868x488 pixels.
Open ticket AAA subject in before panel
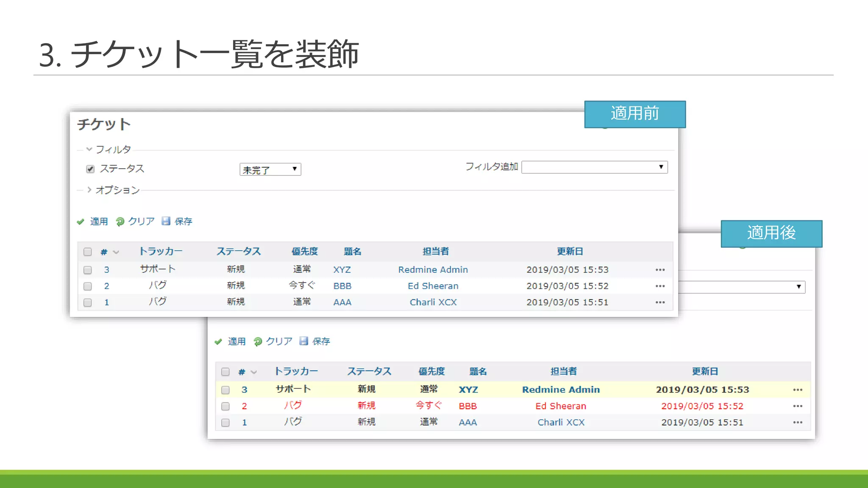(x=342, y=302)
